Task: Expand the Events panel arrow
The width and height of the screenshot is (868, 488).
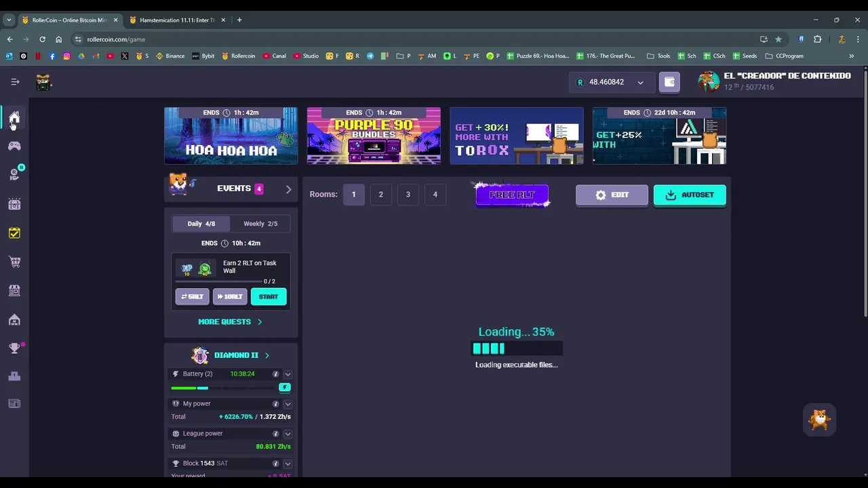Action: (288, 189)
